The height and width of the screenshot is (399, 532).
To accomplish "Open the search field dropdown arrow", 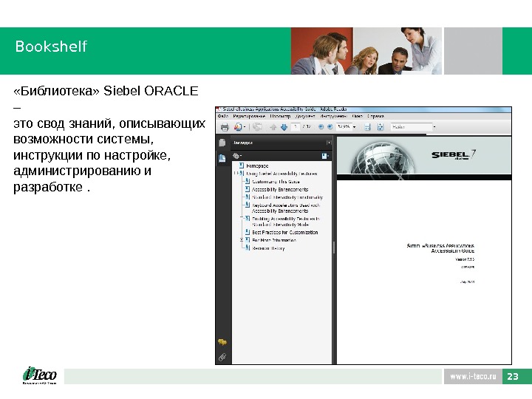I will (x=434, y=127).
